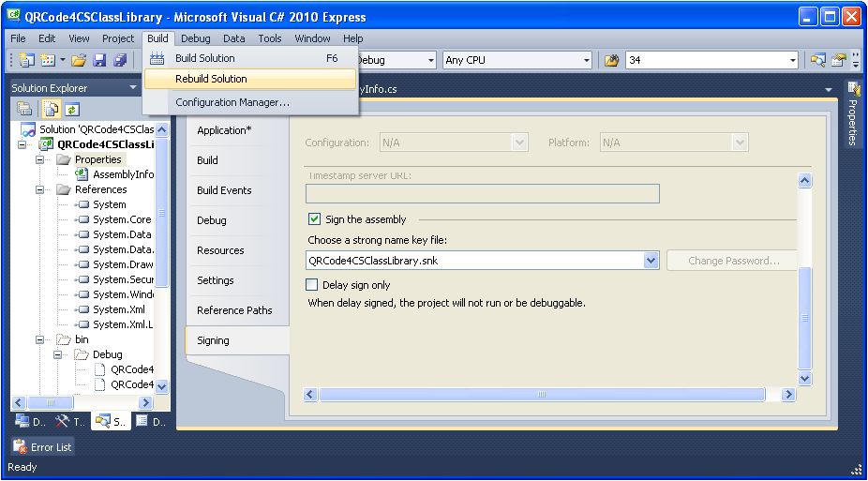Switch to the Signing properties tab
868x481 pixels.
pyautogui.click(x=237, y=340)
